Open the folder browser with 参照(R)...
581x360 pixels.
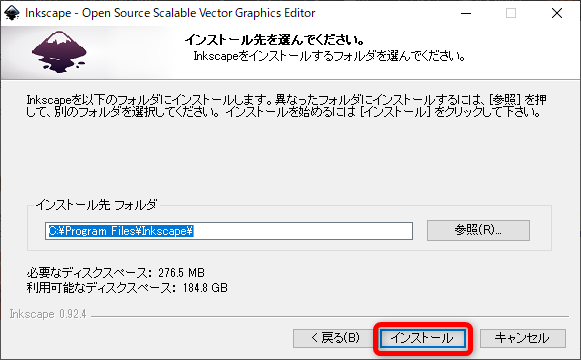[x=478, y=230]
